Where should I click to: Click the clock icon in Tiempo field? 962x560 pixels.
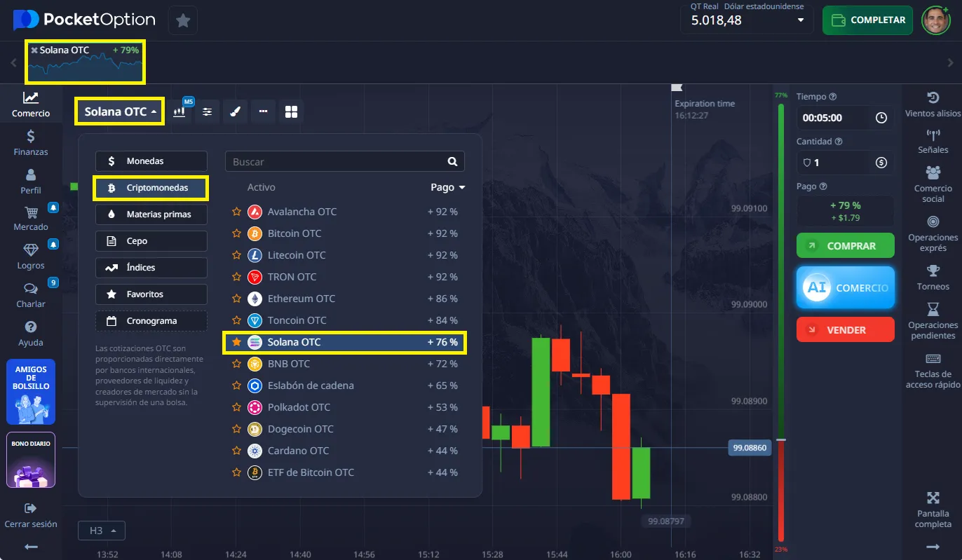pyautogui.click(x=881, y=118)
